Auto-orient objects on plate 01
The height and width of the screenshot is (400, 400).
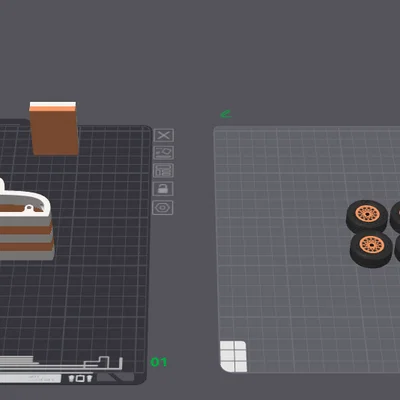point(163,153)
